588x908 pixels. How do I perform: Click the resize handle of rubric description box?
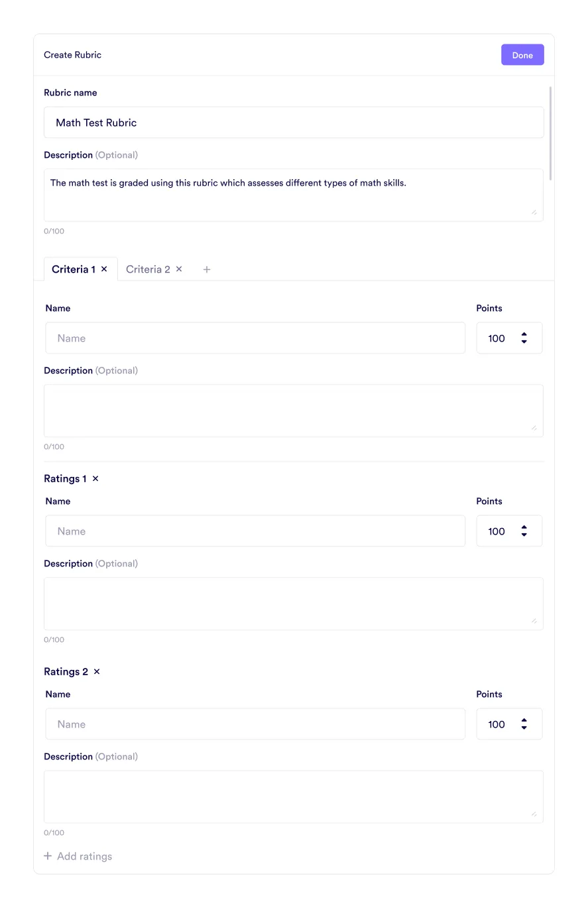(x=534, y=212)
